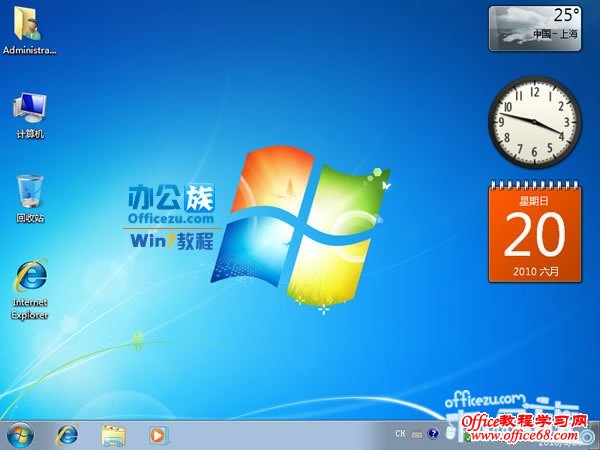
Task: Open Windows Explorer from the taskbar
Action: [x=113, y=435]
